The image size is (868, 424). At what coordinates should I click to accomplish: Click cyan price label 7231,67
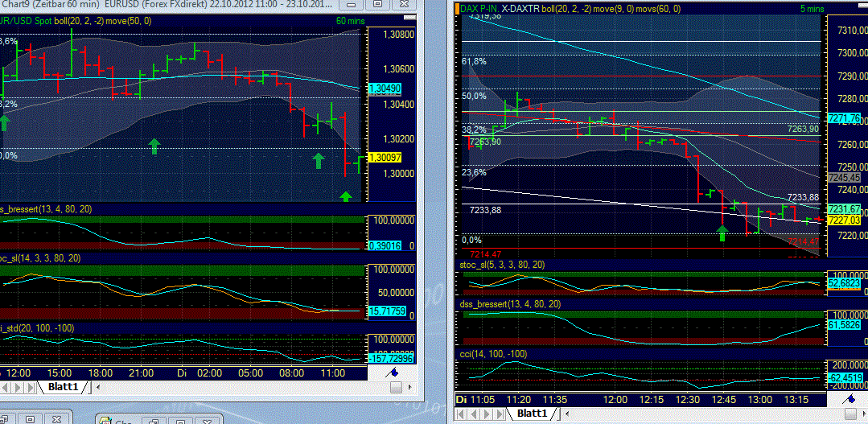point(844,209)
